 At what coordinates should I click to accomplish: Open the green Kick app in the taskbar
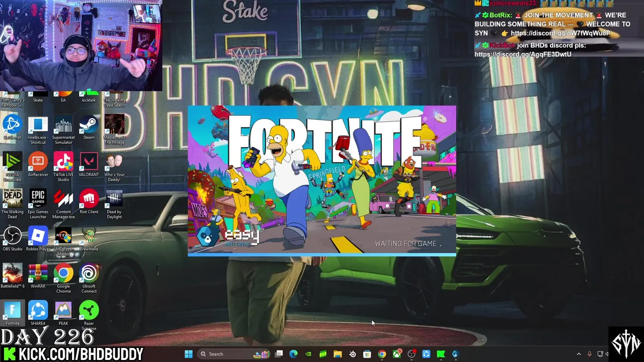(x=441, y=354)
